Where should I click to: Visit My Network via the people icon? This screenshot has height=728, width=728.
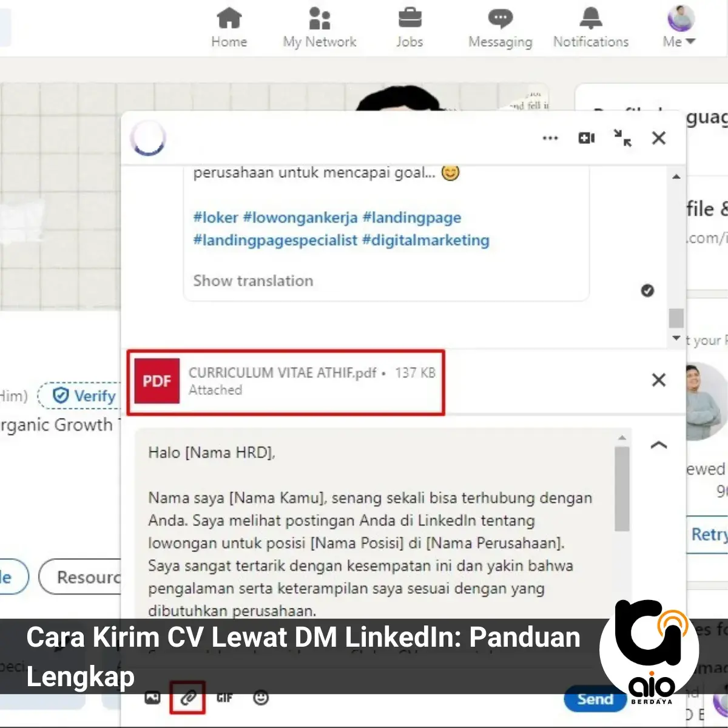pos(319,18)
